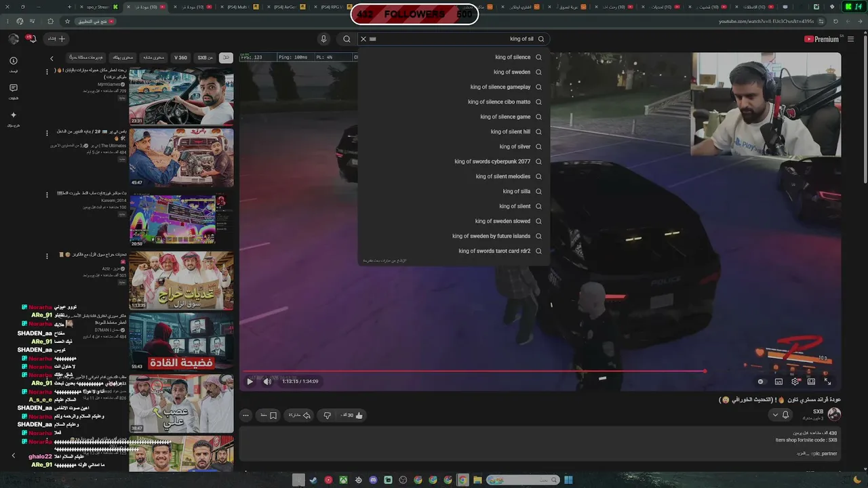Pick 'king of sweden by future islands' suggestion
The image size is (868, 488).
[x=454, y=237]
